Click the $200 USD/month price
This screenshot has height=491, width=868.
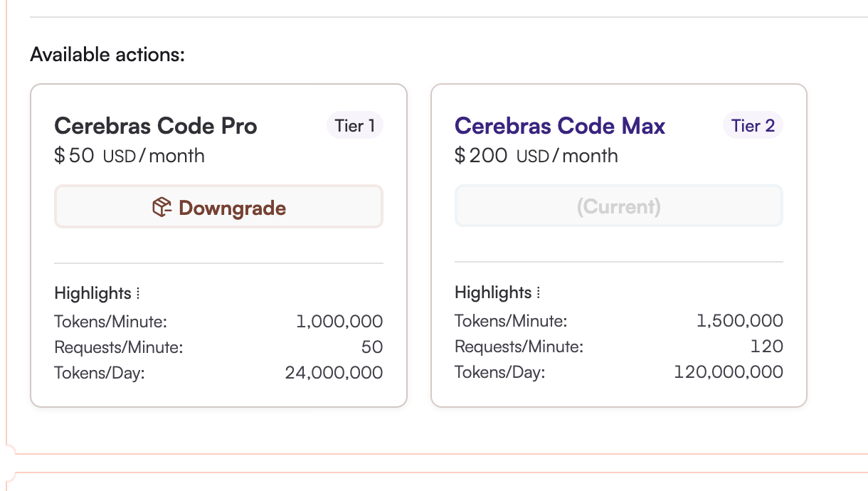tap(536, 156)
